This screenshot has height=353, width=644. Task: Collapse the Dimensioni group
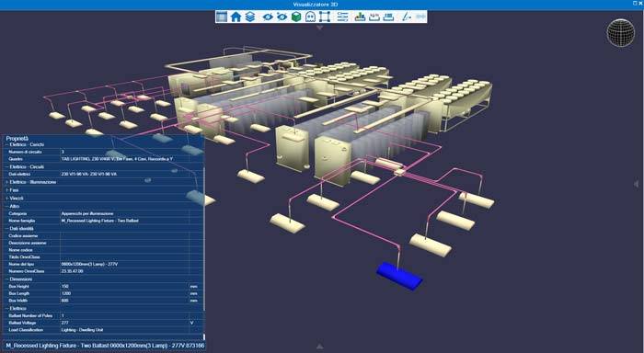pyautogui.click(x=7, y=279)
